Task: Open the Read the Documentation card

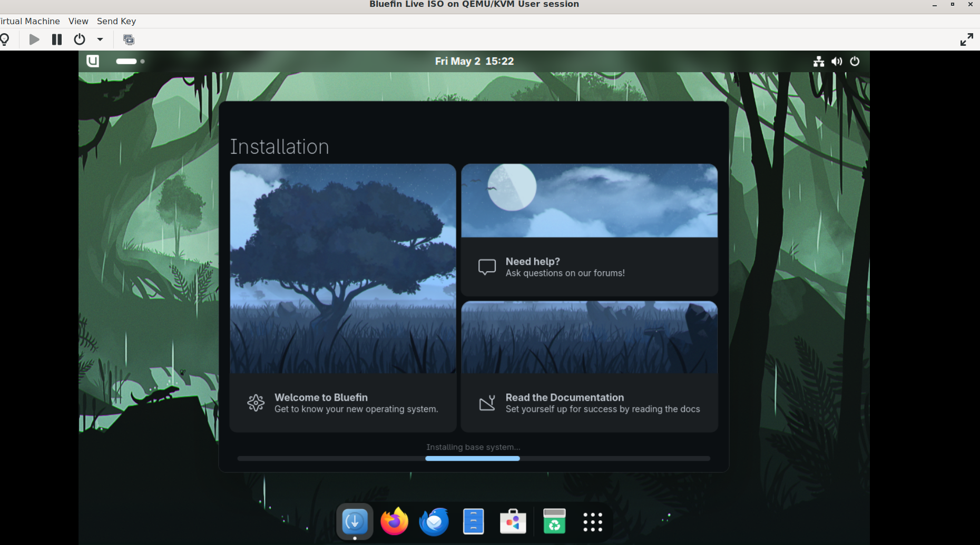Action: 590,366
